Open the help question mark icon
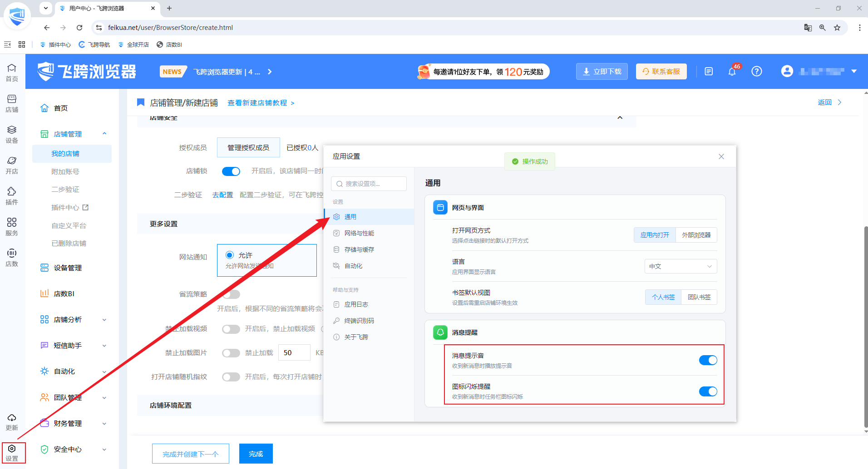This screenshot has height=469, width=868. click(756, 72)
